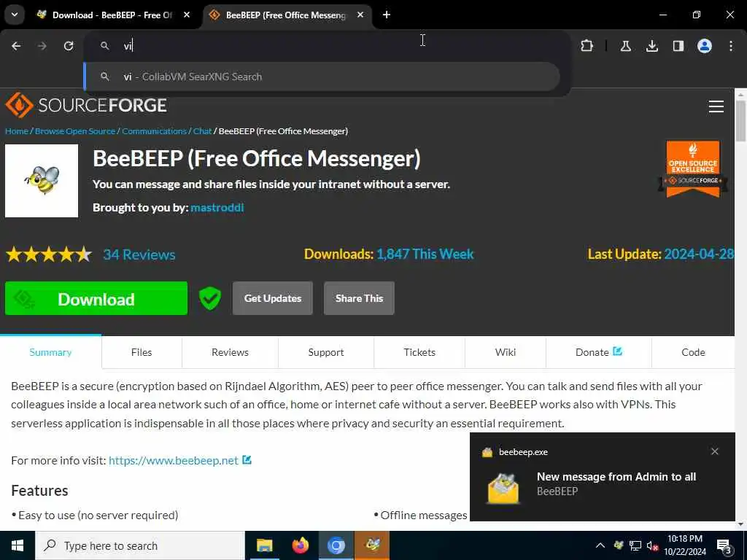Click the page vertical scrollbar thumb
This screenshot has width=747, height=560.
point(740,120)
